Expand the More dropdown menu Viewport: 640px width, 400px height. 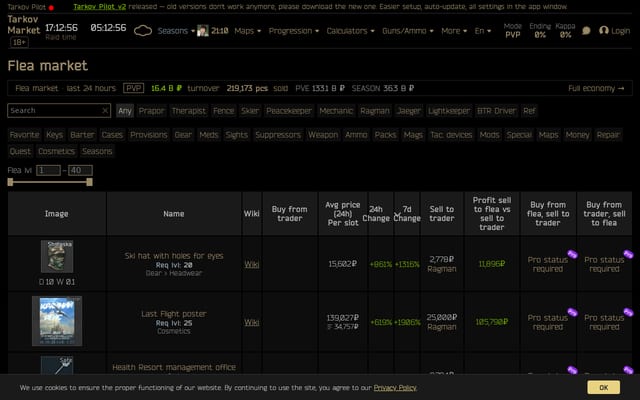tap(453, 31)
